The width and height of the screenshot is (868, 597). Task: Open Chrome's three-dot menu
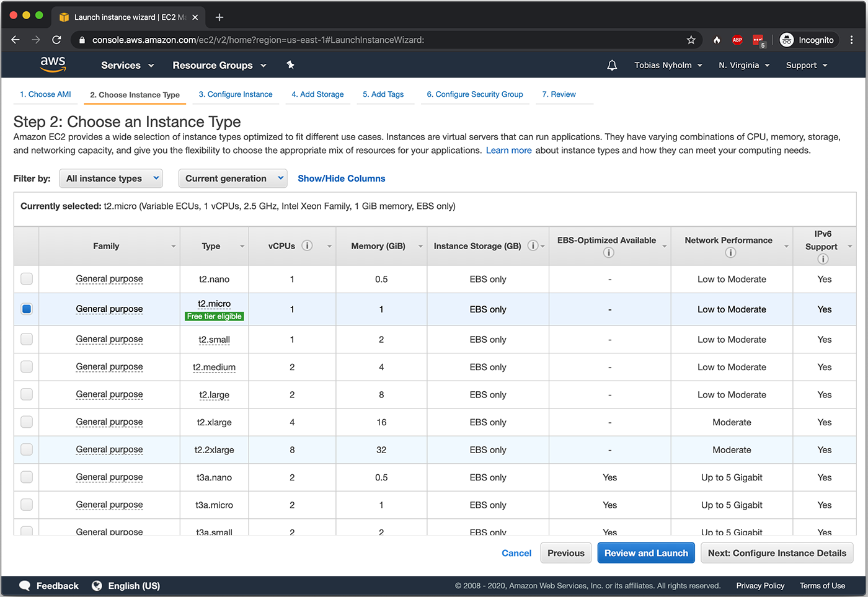point(852,40)
